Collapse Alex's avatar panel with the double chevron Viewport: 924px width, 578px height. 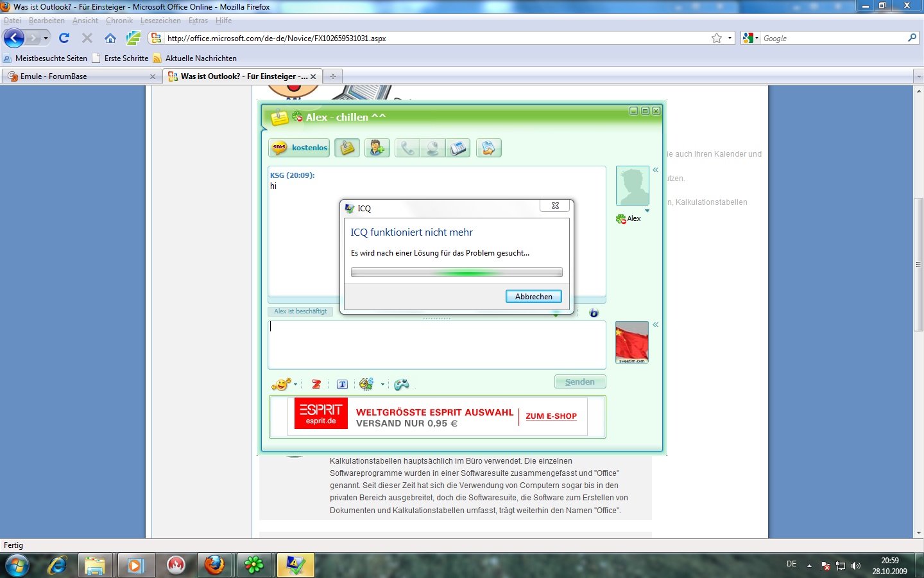tap(656, 170)
